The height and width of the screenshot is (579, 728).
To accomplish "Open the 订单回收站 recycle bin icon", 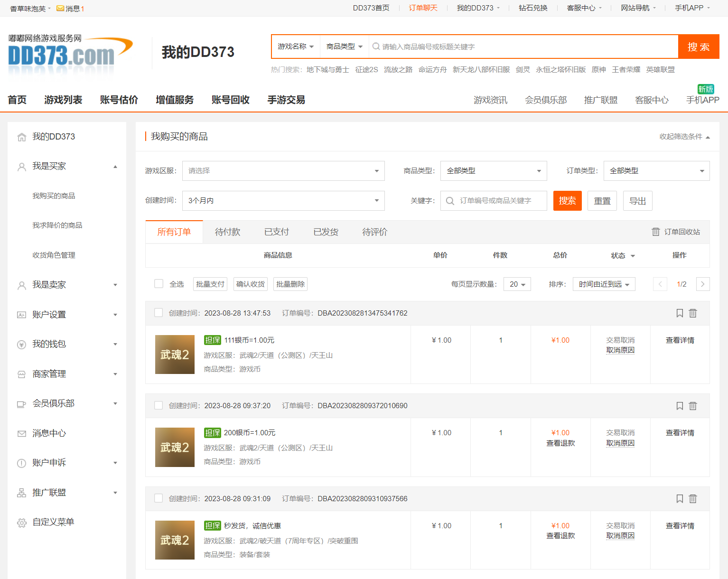I will 656,232.
